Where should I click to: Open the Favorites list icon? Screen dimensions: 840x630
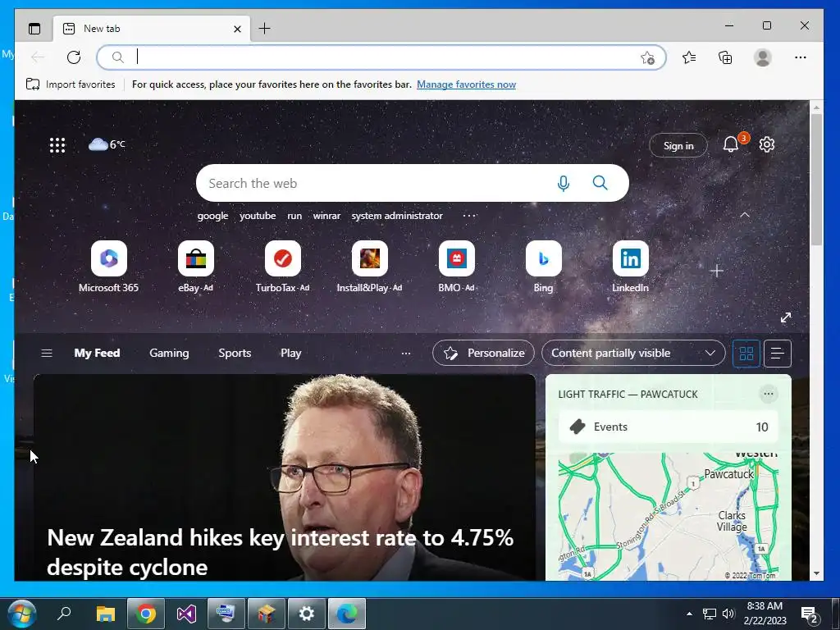689,57
